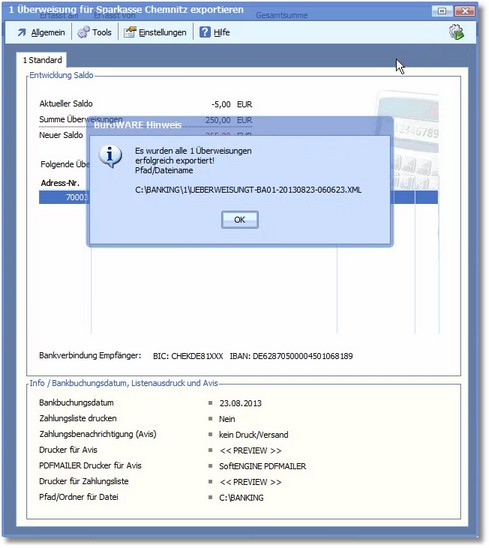Open the Einstellungen menu

click(x=162, y=33)
